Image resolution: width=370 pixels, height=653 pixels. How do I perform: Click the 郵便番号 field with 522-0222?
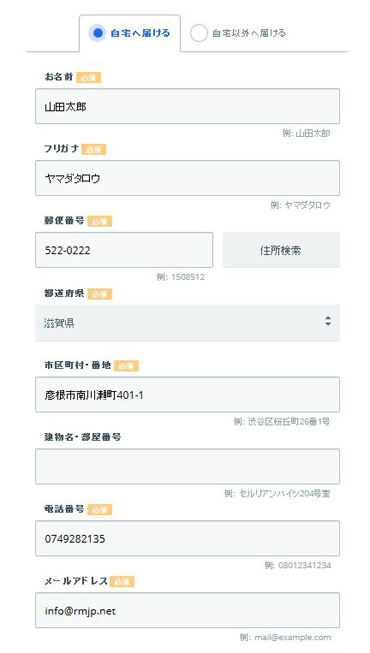(124, 250)
